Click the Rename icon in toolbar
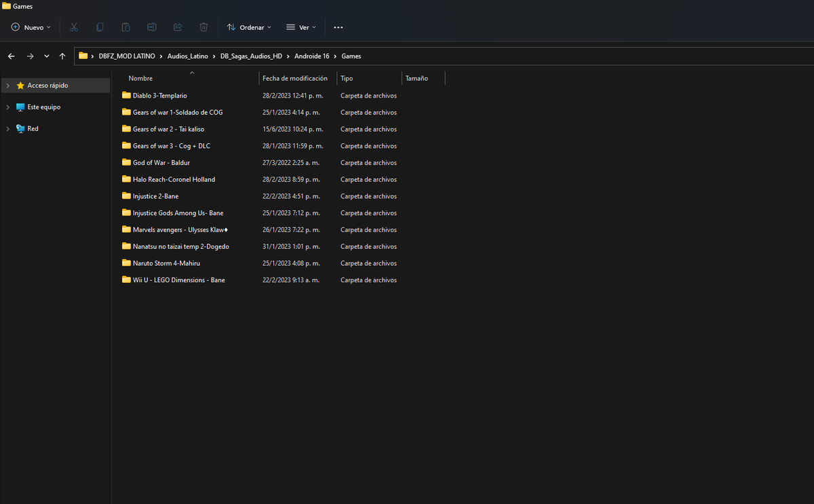814x504 pixels. coord(152,27)
